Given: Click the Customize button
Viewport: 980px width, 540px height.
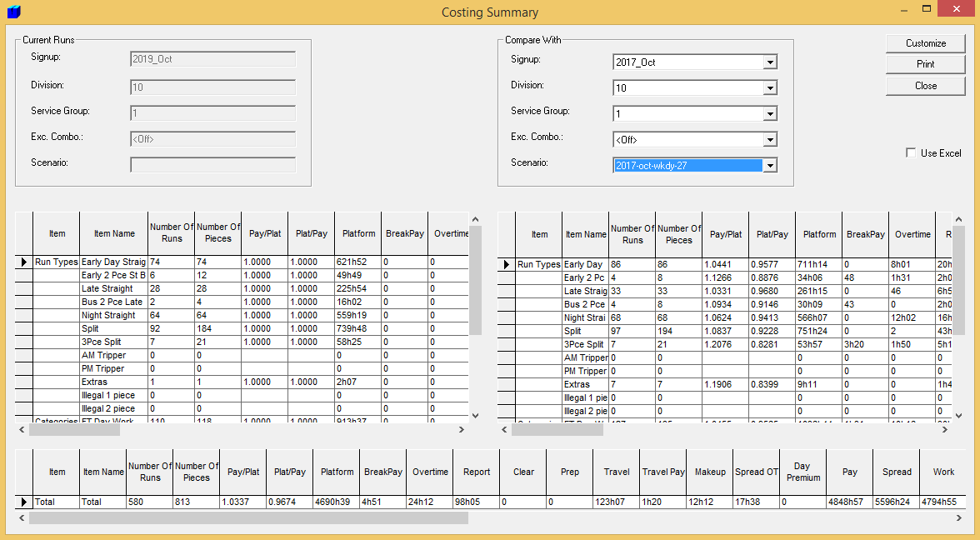Looking at the screenshot, I should 925,42.
